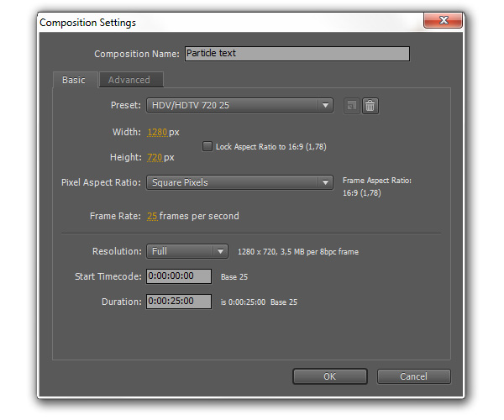Open the Preset dropdown HDV/HDTV 720 25
Image resolution: width=504 pixels, height=420 pixels.
tap(239, 105)
